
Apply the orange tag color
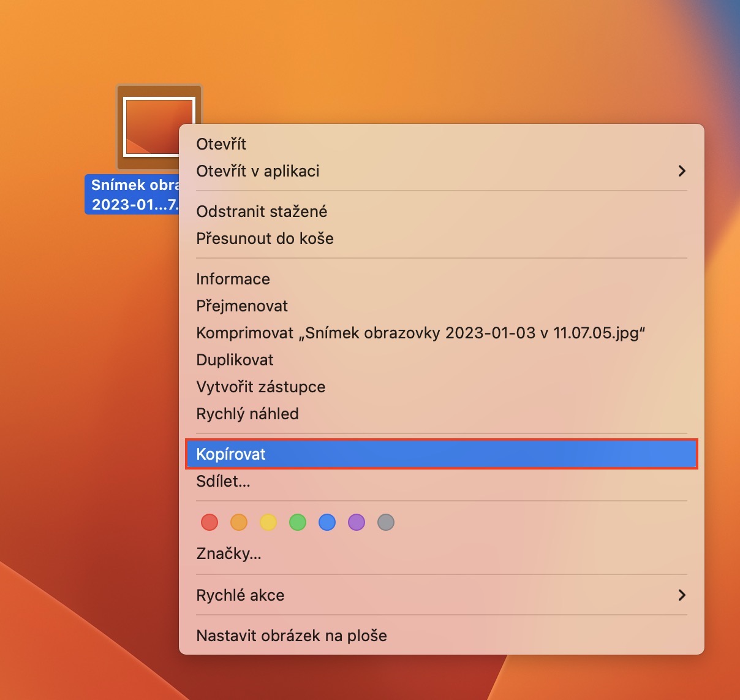239,522
